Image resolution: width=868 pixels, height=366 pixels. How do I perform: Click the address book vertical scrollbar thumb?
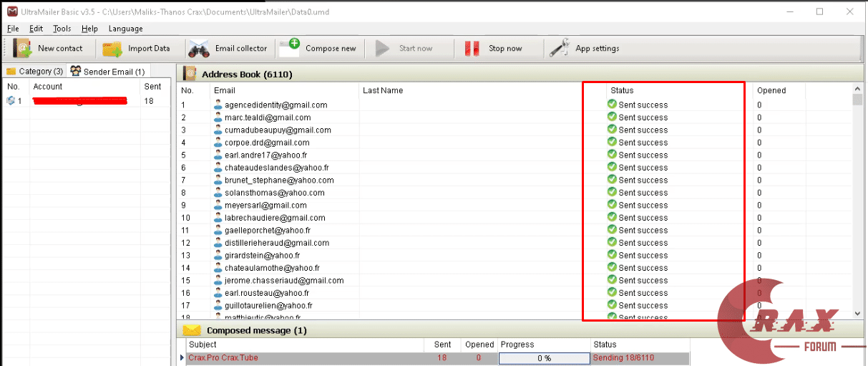[x=857, y=100]
